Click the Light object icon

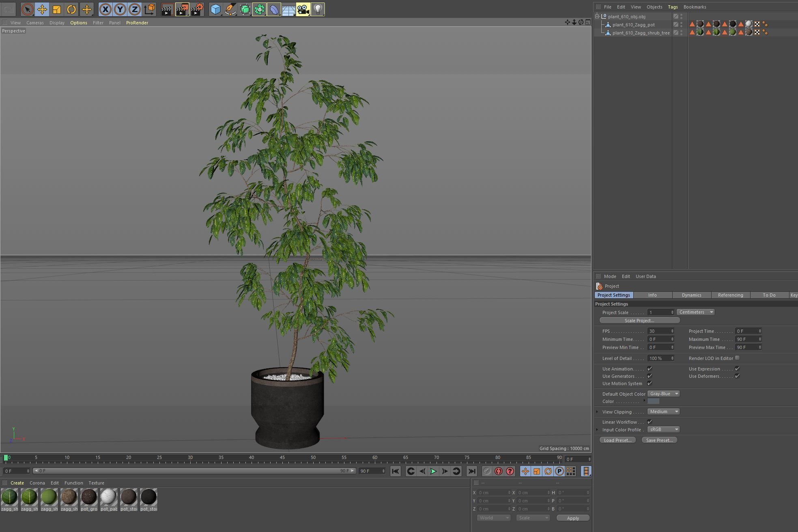318,9
